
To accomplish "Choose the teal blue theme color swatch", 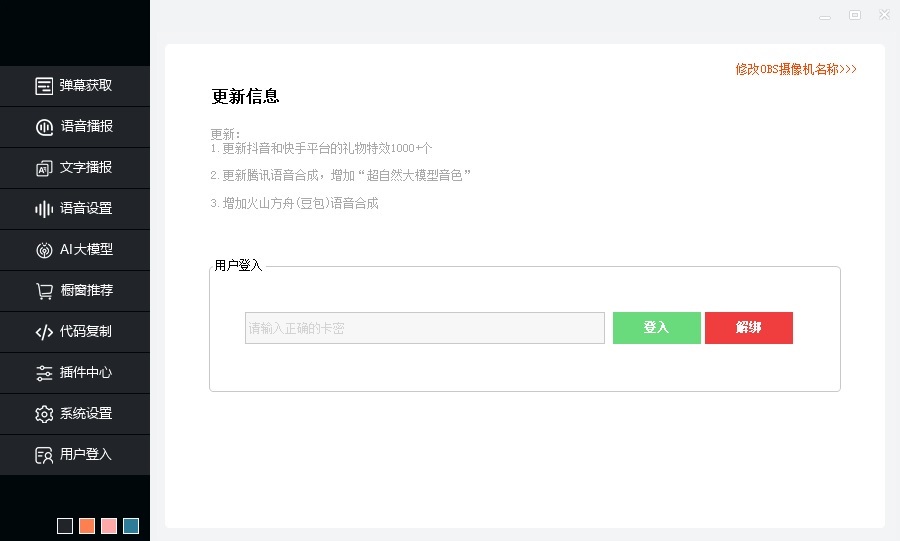I will [x=131, y=526].
